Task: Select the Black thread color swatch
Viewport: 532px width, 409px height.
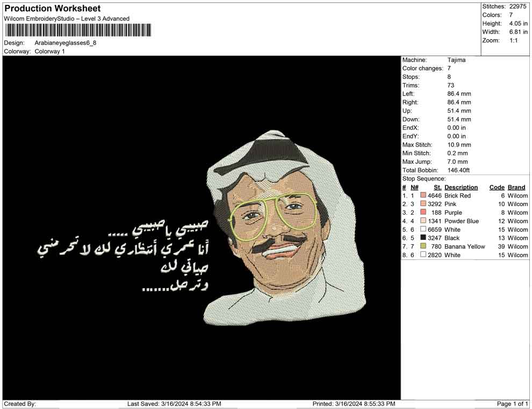Action: coord(423,238)
